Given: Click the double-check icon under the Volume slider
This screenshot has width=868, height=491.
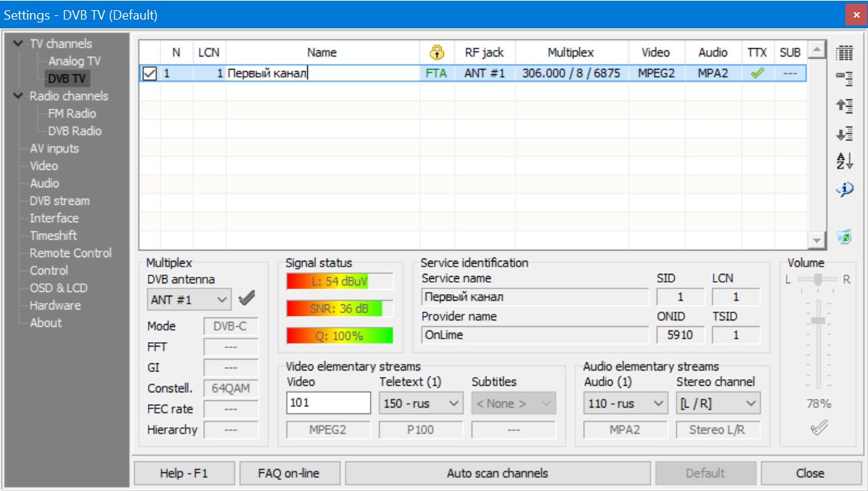Looking at the screenshot, I should click(x=818, y=428).
